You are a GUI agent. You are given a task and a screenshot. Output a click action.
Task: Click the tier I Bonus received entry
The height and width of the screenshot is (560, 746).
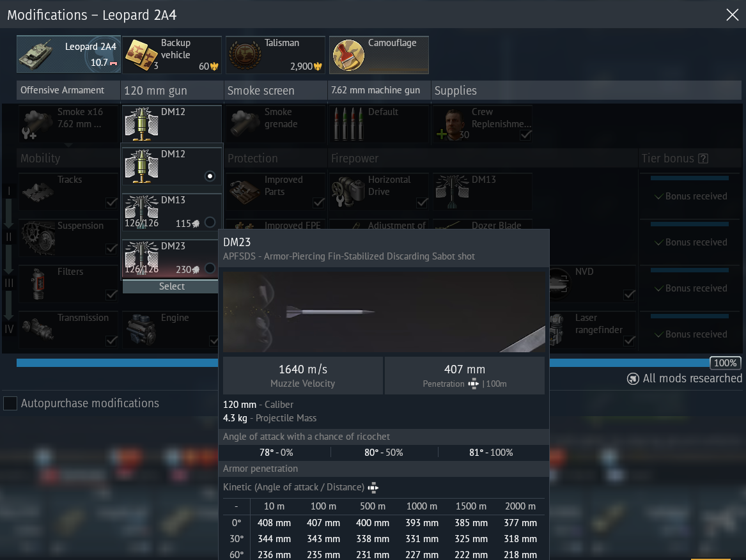point(690,196)
